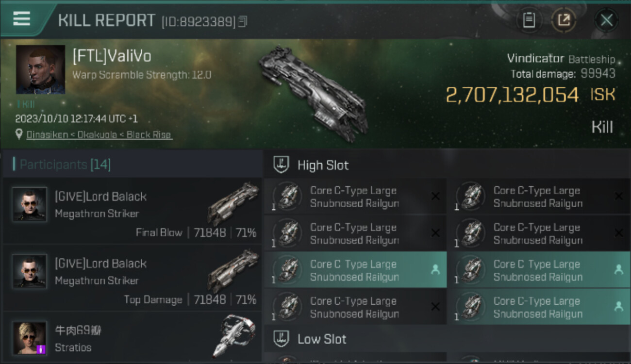This screenshot has width=631, height=364.
Task: Select Lord Balack Final Blow entry
Action: [x=133, y=211]
